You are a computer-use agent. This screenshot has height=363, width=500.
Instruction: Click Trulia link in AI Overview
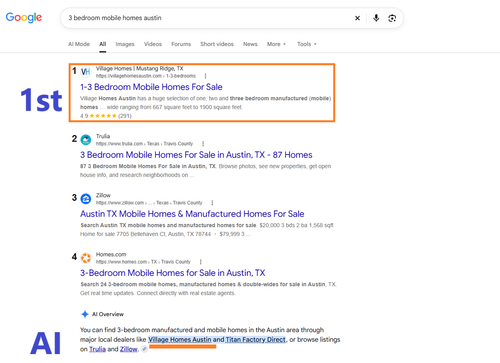click(x=97, y=349)
